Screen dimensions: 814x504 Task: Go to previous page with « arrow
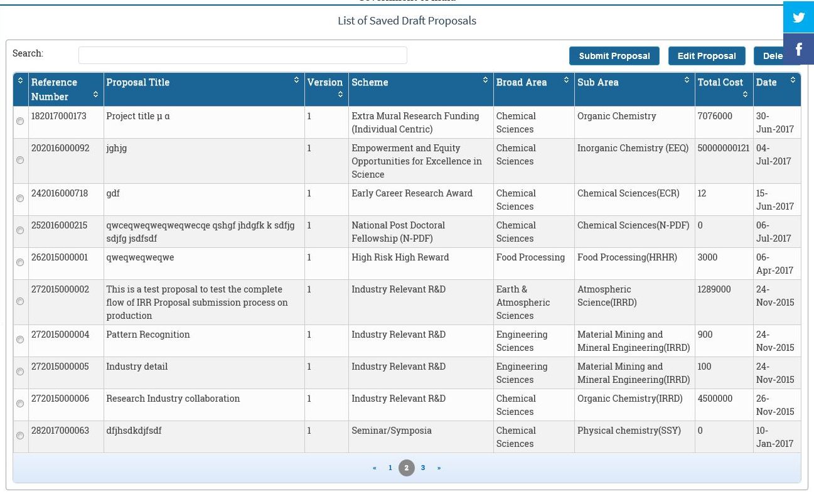pyautogui.click(x=375, y=468)
